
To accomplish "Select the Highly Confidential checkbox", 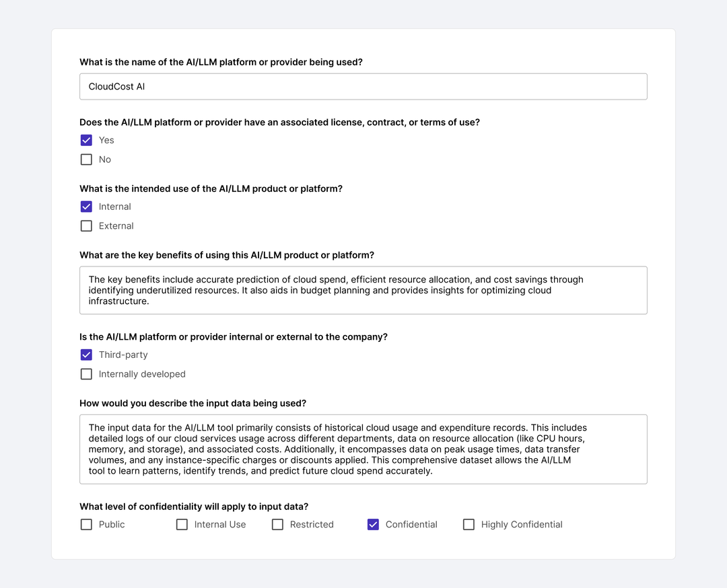I will 469,524.
